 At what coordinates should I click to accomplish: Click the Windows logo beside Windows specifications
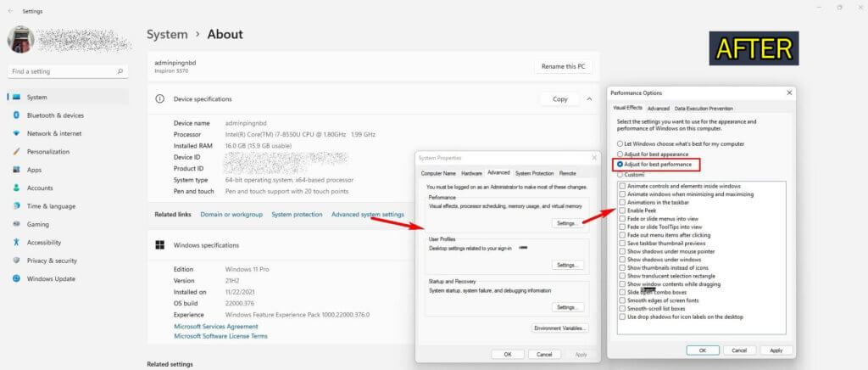tap(160, 244)
